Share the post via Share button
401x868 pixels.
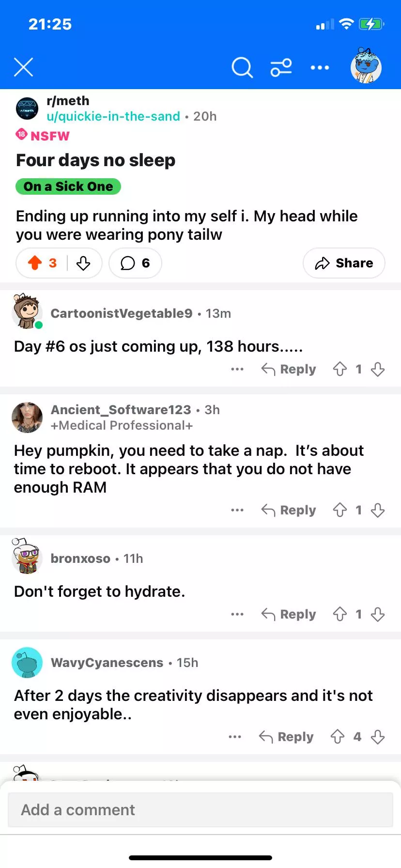tap(344, 263)
